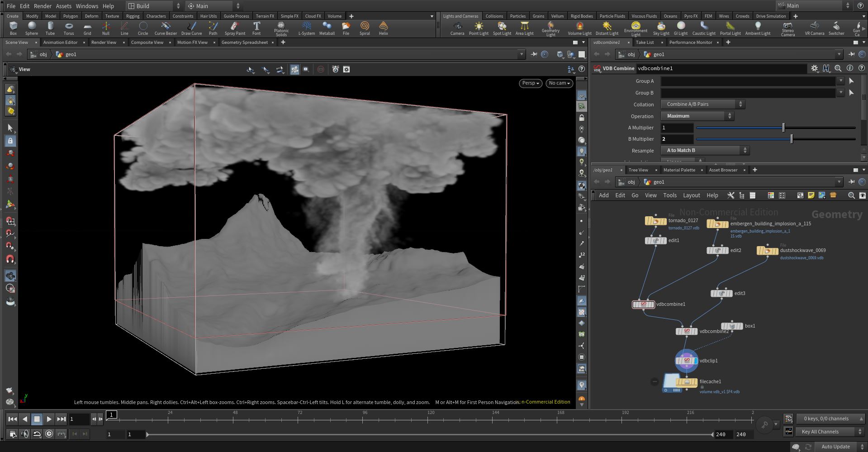This screenshot has height=452, width=868.
Task: Toggle the display options lock icon in viewport
Action: click(x=582, y=118)
